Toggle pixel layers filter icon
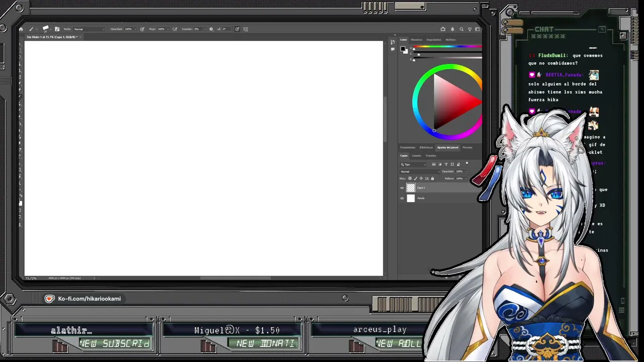644x362 pixels. click(434, 164)
